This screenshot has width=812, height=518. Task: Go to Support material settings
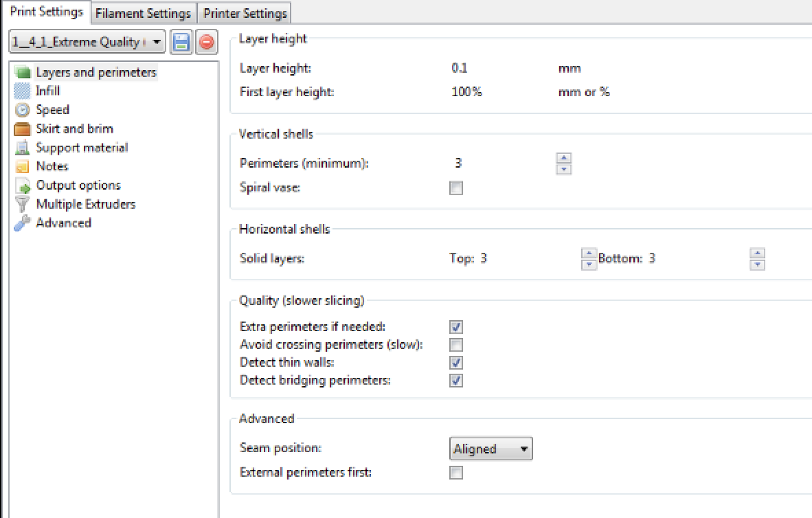(82, 148)
